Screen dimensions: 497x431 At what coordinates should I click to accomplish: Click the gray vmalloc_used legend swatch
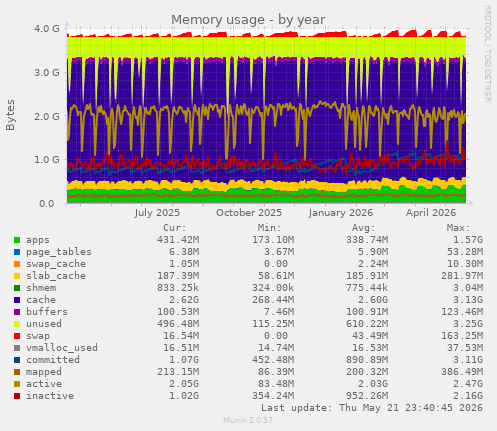tap(17, 348)
